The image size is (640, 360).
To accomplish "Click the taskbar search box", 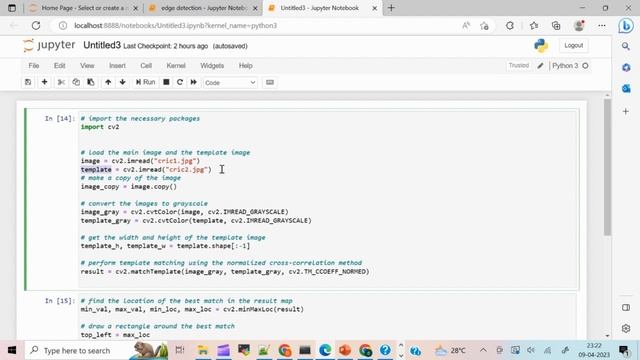I will point(96,350).
